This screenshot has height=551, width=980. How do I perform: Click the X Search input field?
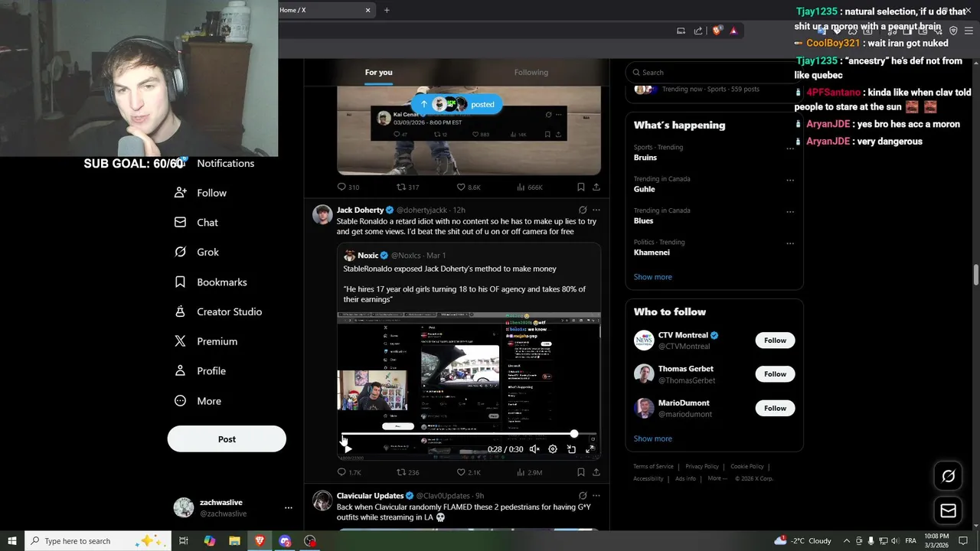(714, 73)
